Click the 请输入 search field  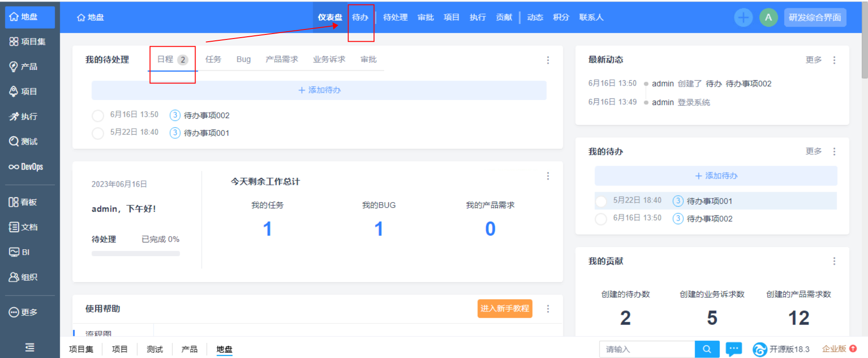coord(647,349)
